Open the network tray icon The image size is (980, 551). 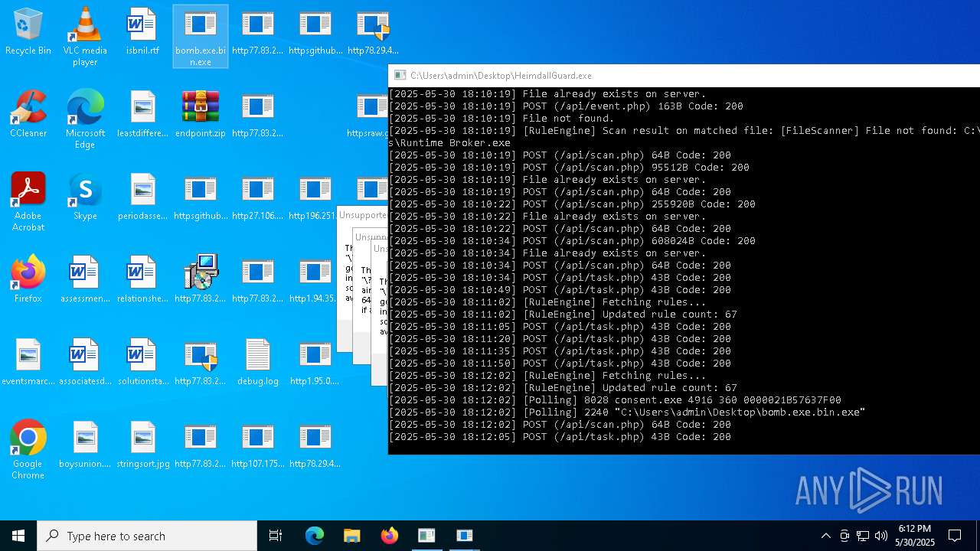(x=863, y=536)
